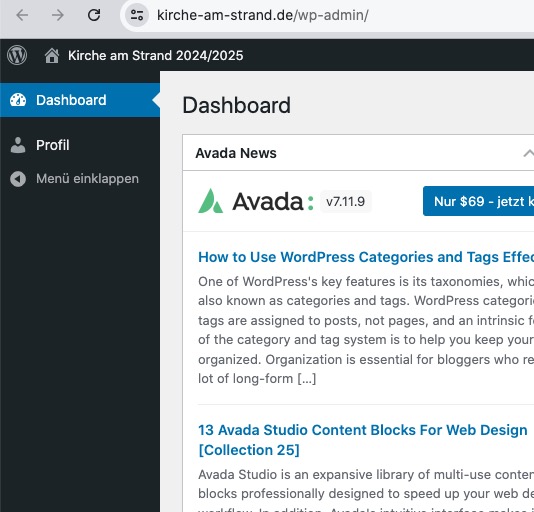
Task: Click the Avada News widget title
Action: click(236, 153)
